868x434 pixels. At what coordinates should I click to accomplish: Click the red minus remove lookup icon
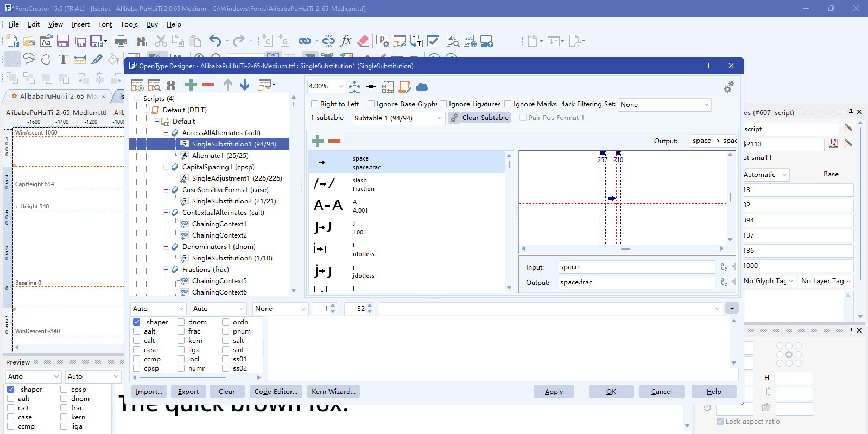208,85
